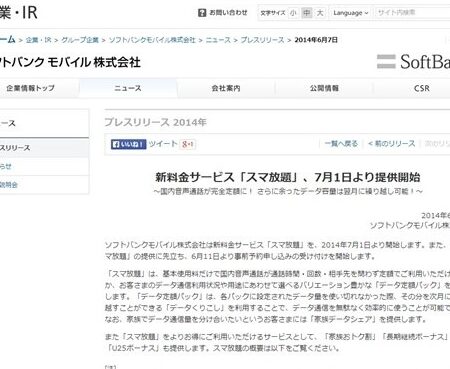
Task: Click the ソフトバンク モバイル 株式会社 page title
Action: click(70, 62)
